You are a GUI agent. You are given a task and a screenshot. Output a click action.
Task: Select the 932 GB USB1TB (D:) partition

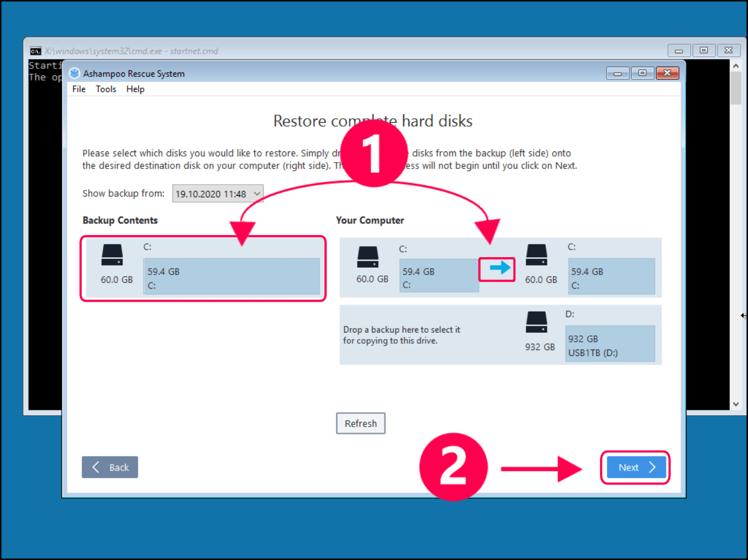coord(610,344)
